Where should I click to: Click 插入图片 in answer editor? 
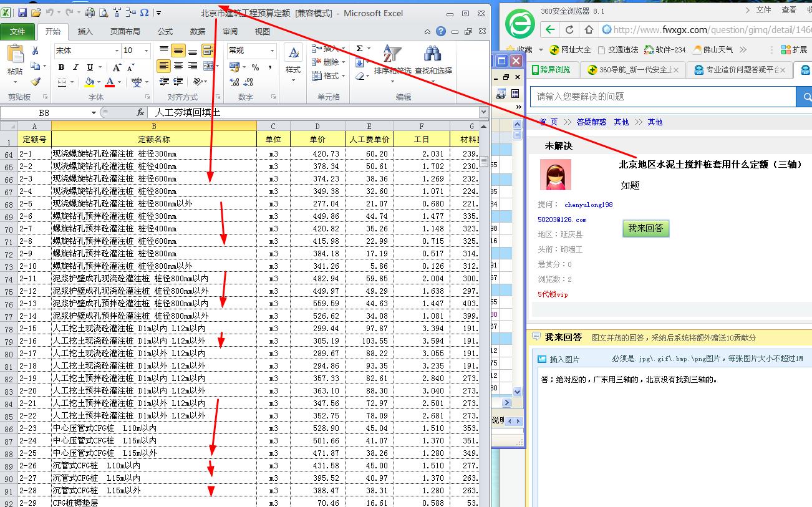(x=559, y=359)
